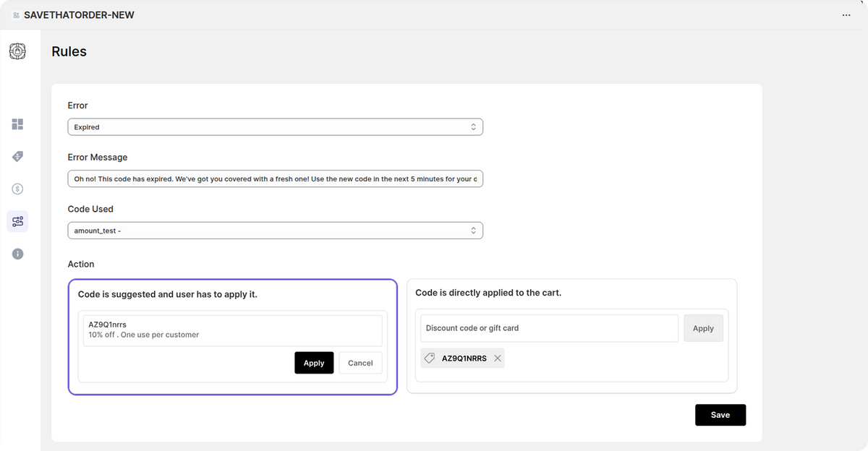The image size is (868, 451).
Task: Expand the Error dropdown showing Expired
Action: click(x=275, y=127)
